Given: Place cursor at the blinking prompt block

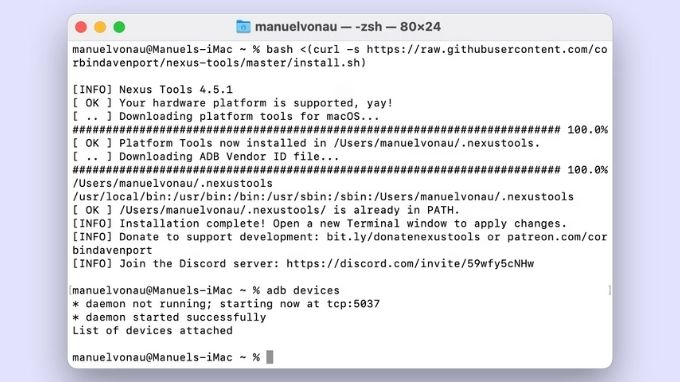Looking at the screenshot, I should [x=270, y=357].
